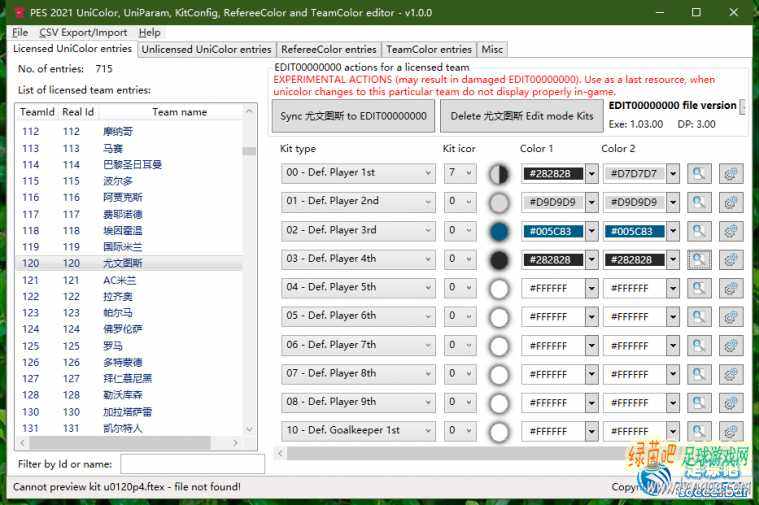This screenshot has width=759, height=505.
Task: Click gear config icon for 03 - Def. Player 4th
Action: click(x=731, y=260)
